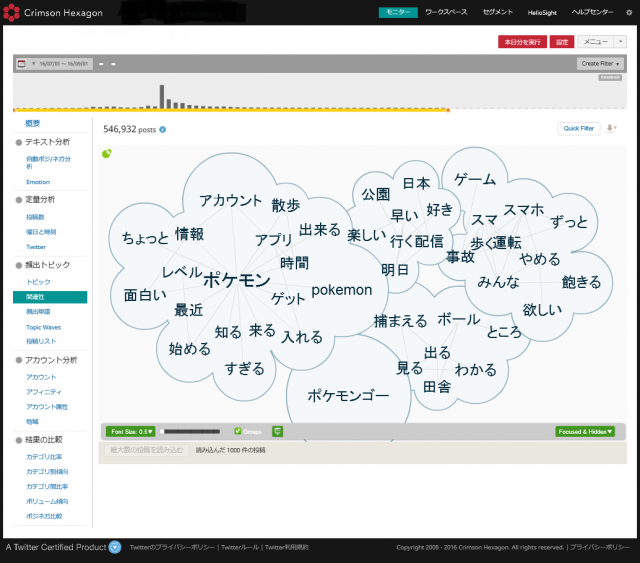This screenshot has width=640, height=563.
Task: Click the info icon next to 546,932 posts
Action: 162,129
